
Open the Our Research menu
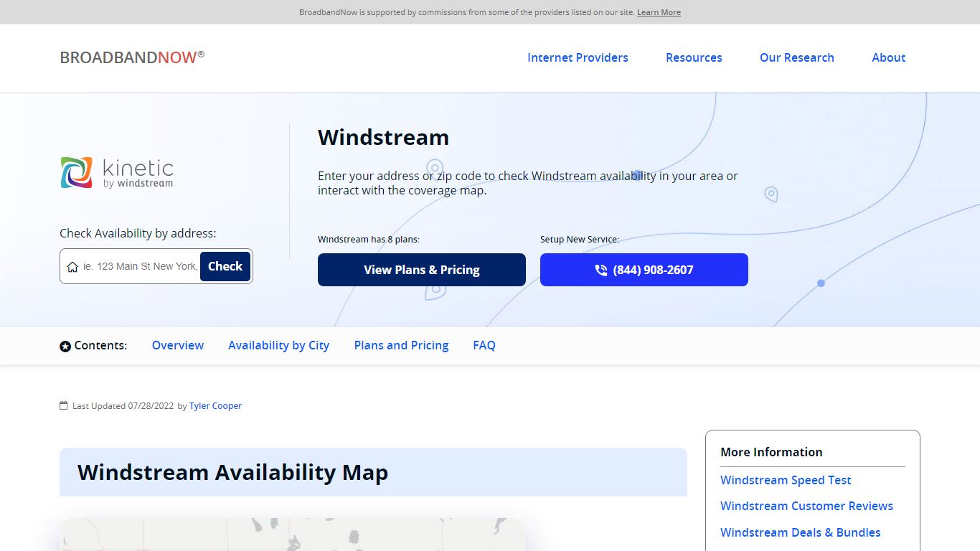(x=797, y=57)
